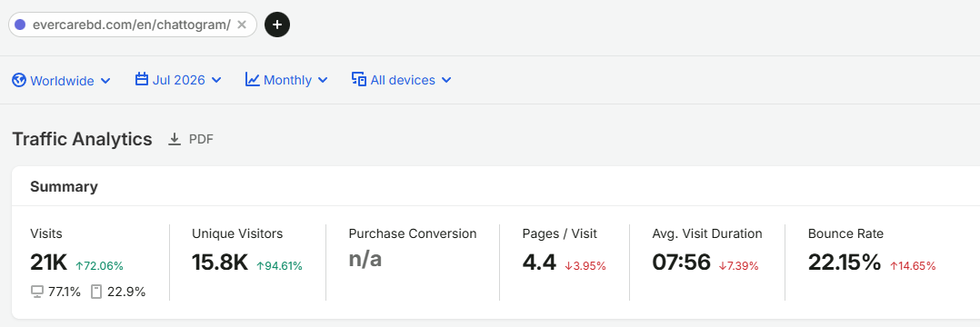The height and width of the screenshot is (327, 980).
Task: Click the purple dot next to evercarebd.com
Action: [x=20, y=25]
